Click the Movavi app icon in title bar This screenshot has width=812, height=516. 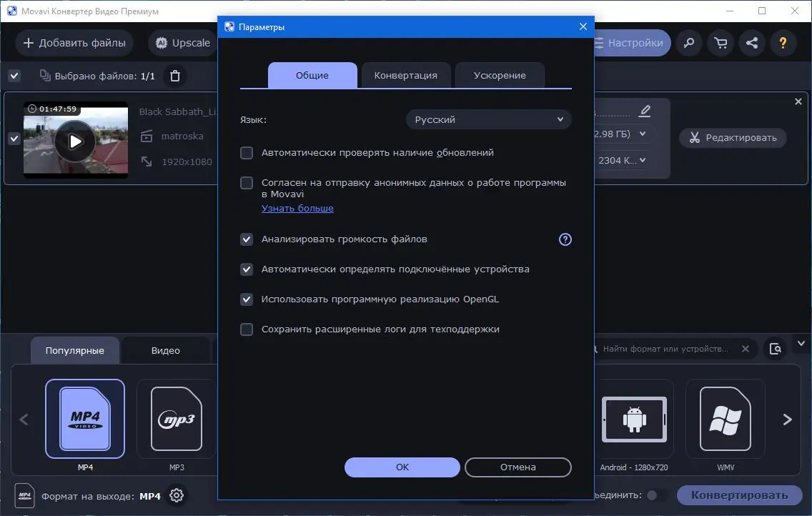[x=12, y=11]
